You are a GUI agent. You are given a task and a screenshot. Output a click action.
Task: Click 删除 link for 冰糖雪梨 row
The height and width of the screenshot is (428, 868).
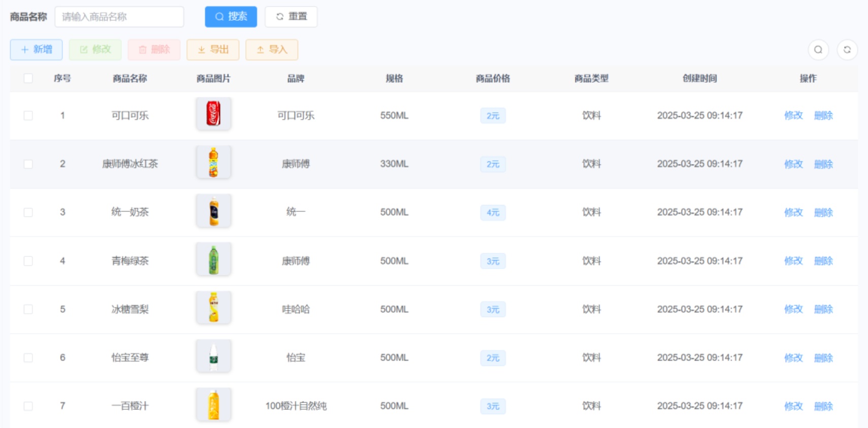point(823,309)
